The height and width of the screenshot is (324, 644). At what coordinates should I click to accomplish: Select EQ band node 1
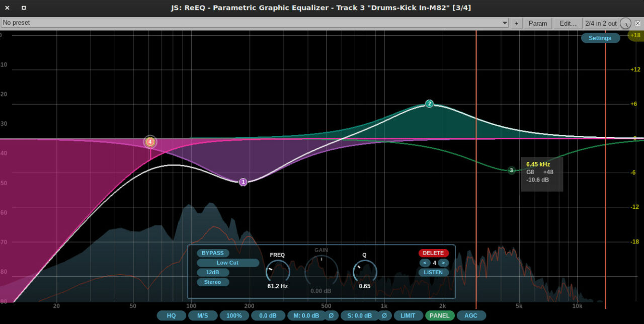tap(243, 182)
